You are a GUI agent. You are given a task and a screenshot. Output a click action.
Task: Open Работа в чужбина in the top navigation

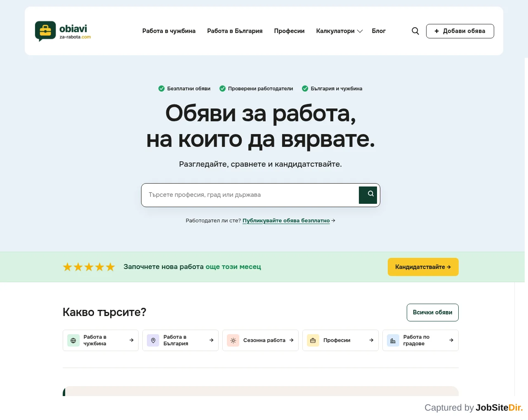click(169, 31)
